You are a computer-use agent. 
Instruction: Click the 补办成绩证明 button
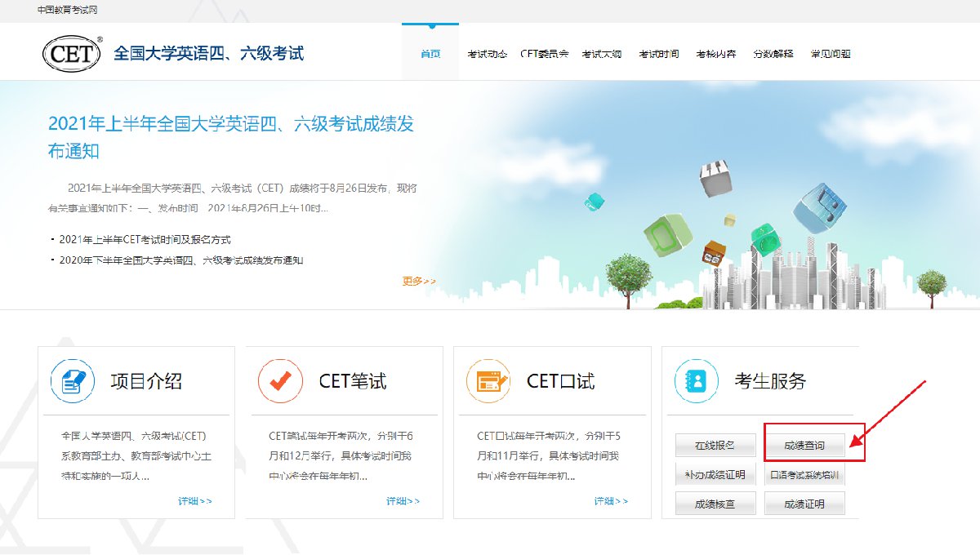[x=715, y=474]
